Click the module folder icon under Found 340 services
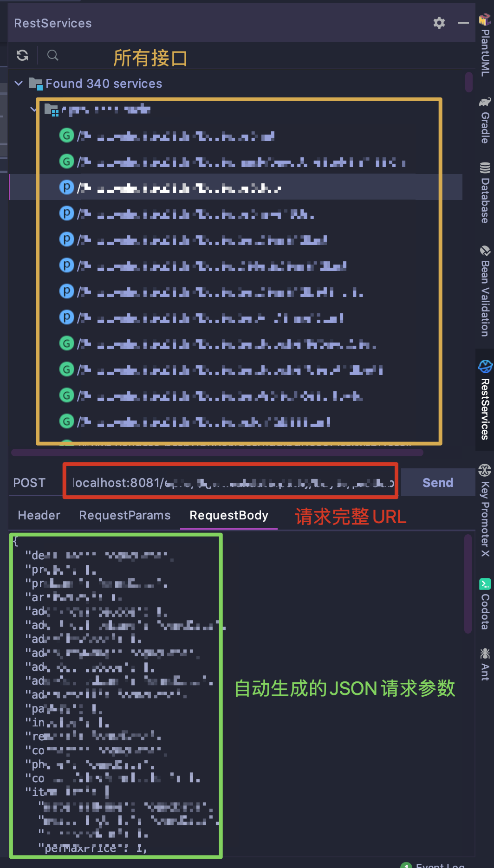The width and height of the screenshot is (494, 868). [x=51, y=110]
